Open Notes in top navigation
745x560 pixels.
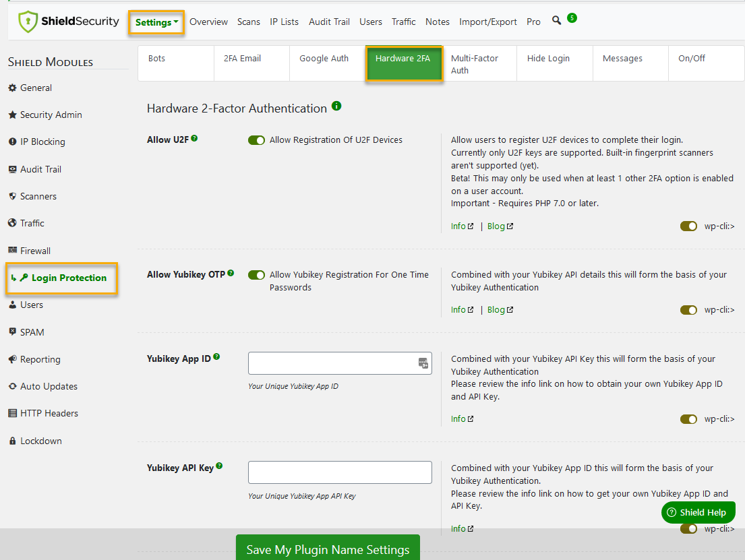click(437, 22)
